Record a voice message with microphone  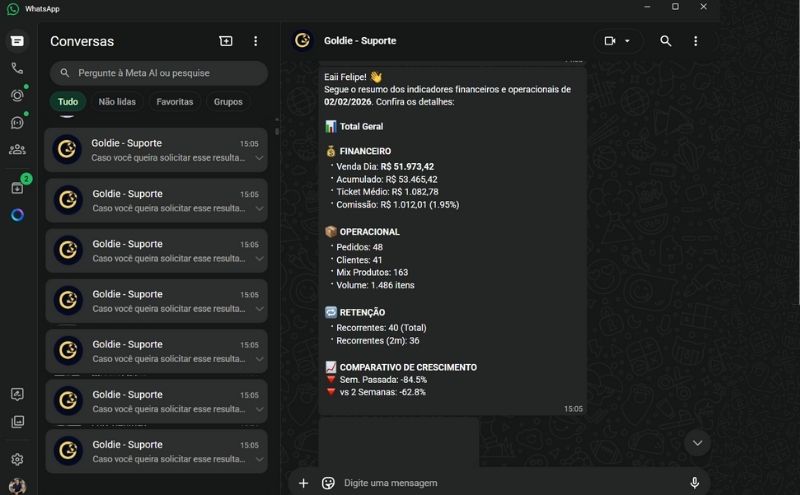point(694,483)
